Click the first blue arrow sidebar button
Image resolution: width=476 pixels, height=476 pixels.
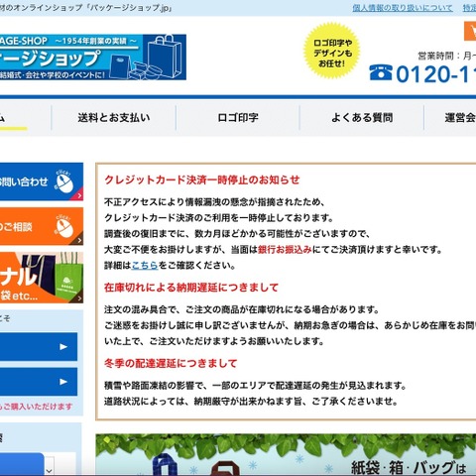(39, 346)
